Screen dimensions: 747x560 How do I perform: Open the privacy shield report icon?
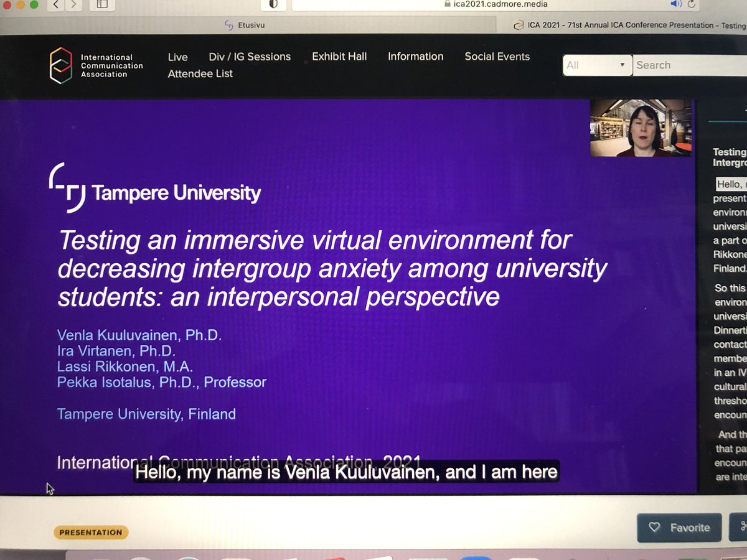tap(273, 4)
